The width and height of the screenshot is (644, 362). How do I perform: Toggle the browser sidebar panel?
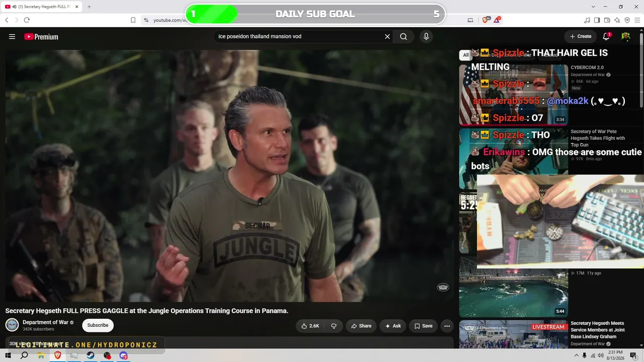click(x=597, y=20)
